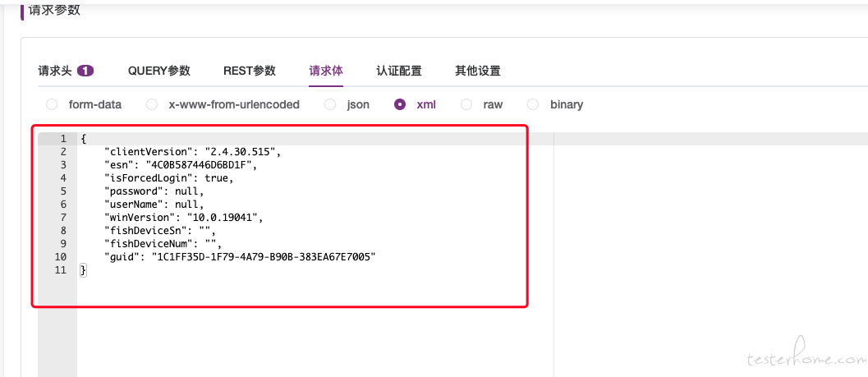Select the json radio button
This screenshot has width=868, height=377.
330,104
